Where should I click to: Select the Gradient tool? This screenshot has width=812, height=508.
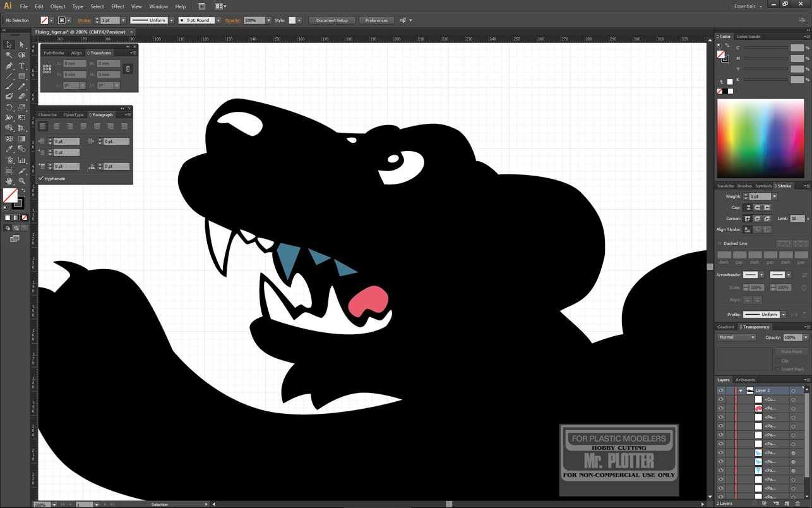[21, 139]
